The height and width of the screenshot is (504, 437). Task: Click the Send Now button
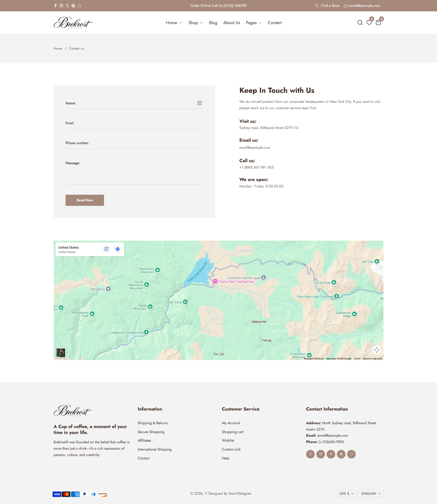click(85, 200)
